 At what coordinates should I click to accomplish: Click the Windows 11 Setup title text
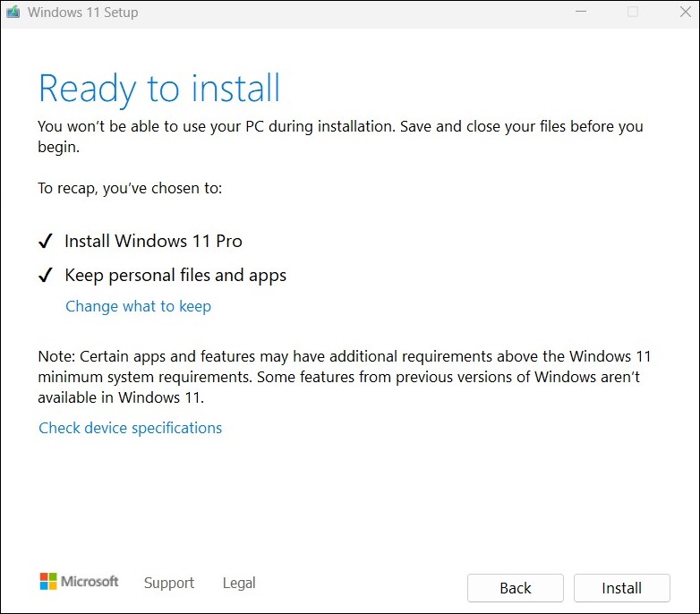83,13
